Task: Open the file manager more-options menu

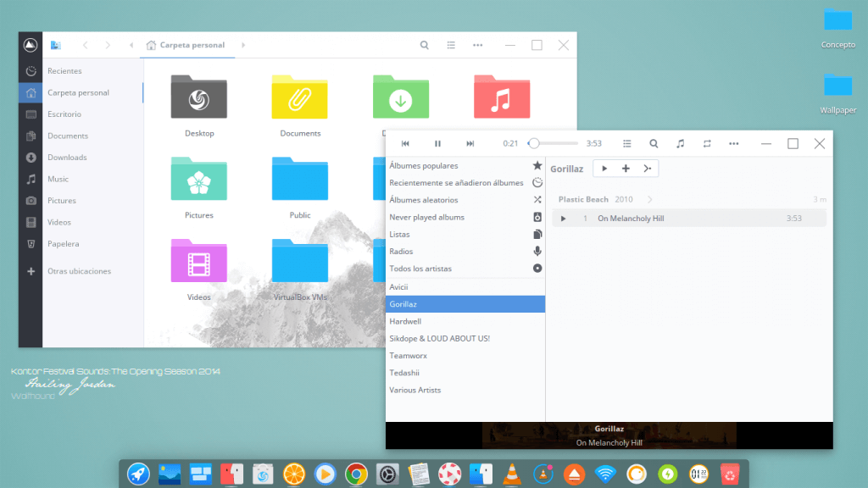Action: pyautogui.click(x=478, y=46)
